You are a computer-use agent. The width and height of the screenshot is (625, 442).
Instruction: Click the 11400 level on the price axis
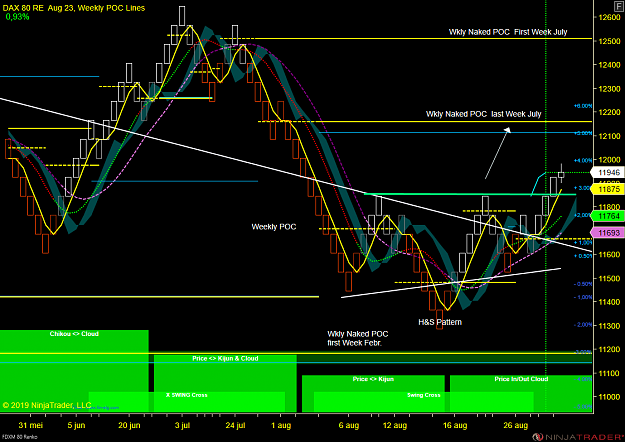[609, 302]
